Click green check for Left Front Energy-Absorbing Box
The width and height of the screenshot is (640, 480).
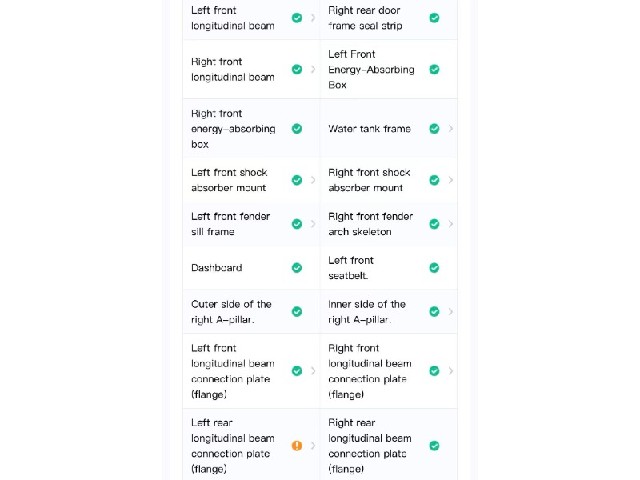tap(434, 69)
